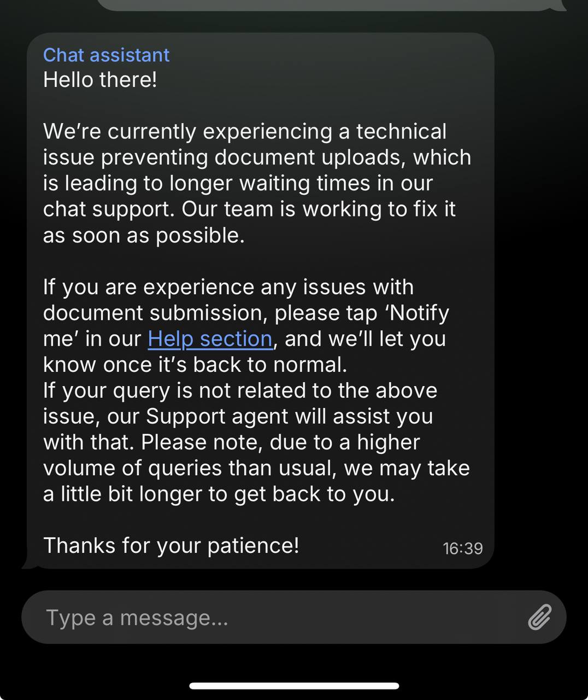Image resolution: width=588 pixels, height=700 pixels.
Task: Tap the phrase 'technical issue' in message
Action: click(x=401, y=132)
